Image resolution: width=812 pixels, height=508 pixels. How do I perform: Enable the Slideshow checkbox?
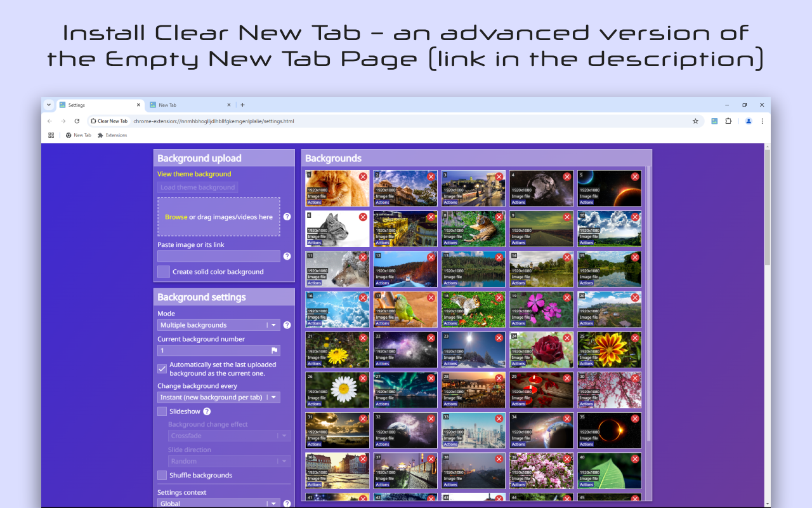[162, 411]
